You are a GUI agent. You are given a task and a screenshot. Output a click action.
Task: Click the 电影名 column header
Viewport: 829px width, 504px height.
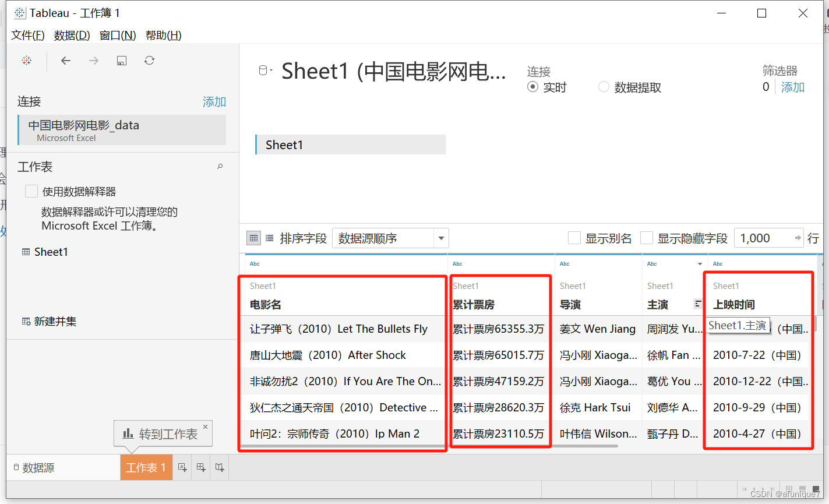click(x=266, y=304)
